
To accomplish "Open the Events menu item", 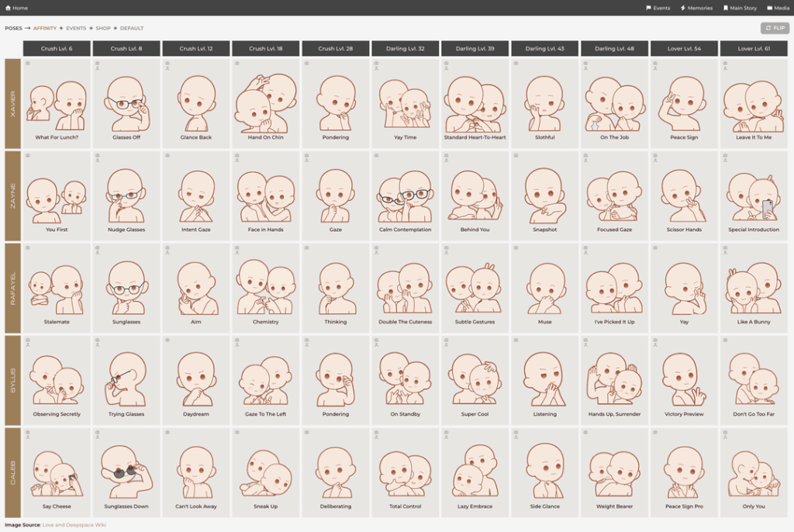I will pos(658,8).
